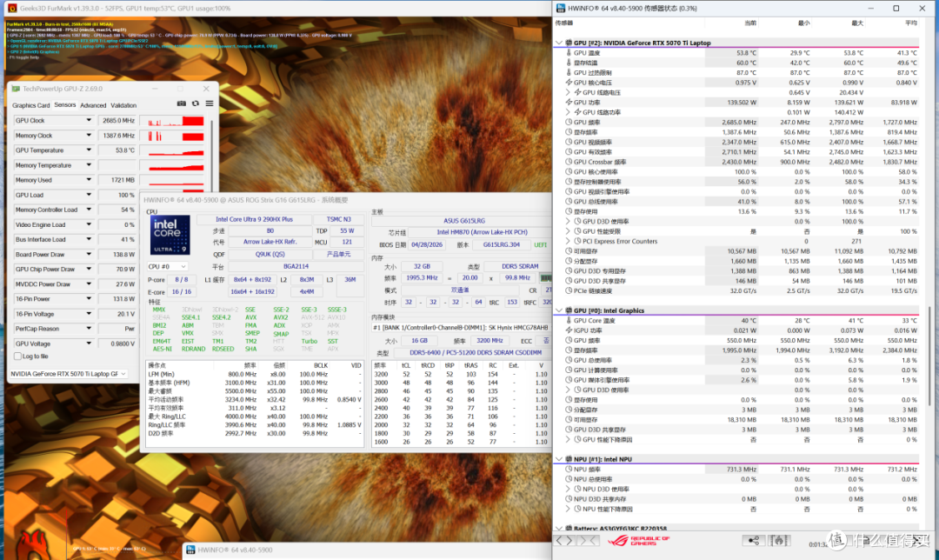Click "Intel HM870 (Arrow Lake-HX PCH)" chipset value
The height and width of the screenshot is (560, 939).
pyautogui.click(x=482, y=232)
